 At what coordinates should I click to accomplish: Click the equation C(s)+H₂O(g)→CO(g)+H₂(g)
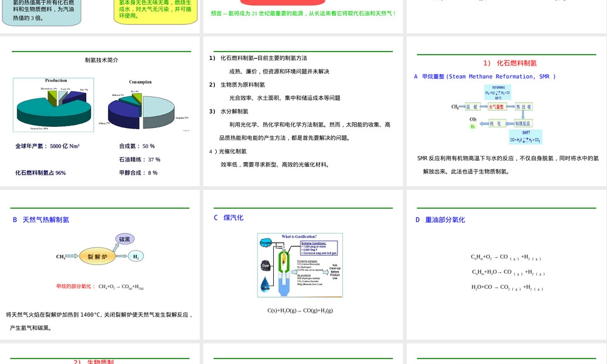300,311
